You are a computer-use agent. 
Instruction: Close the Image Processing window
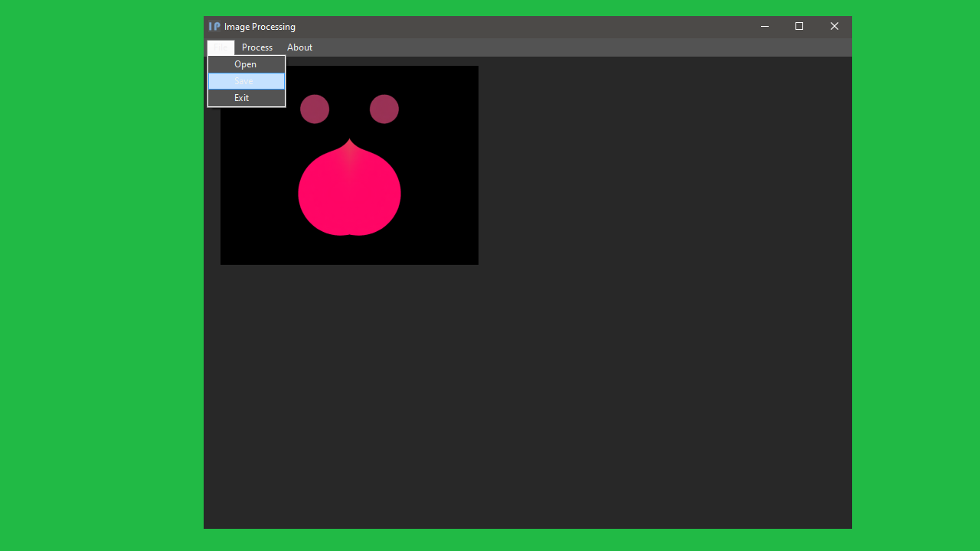coord(835,27)
